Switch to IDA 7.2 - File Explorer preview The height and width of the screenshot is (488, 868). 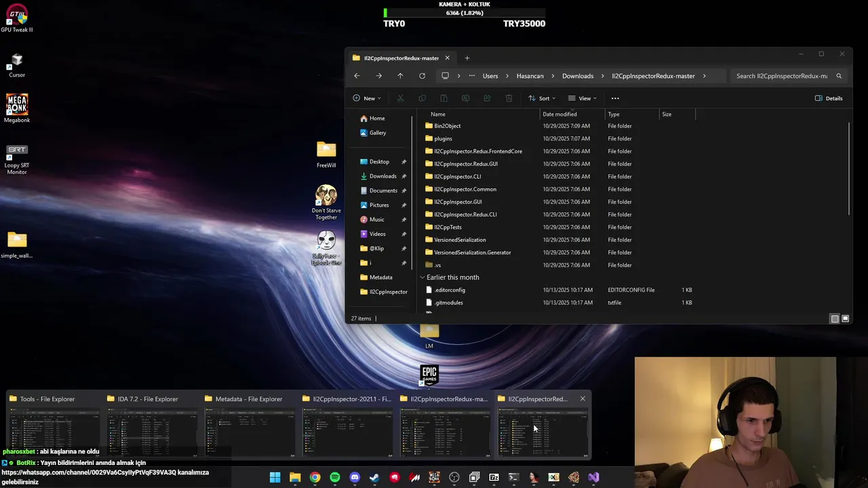click(x=152, y=424)
